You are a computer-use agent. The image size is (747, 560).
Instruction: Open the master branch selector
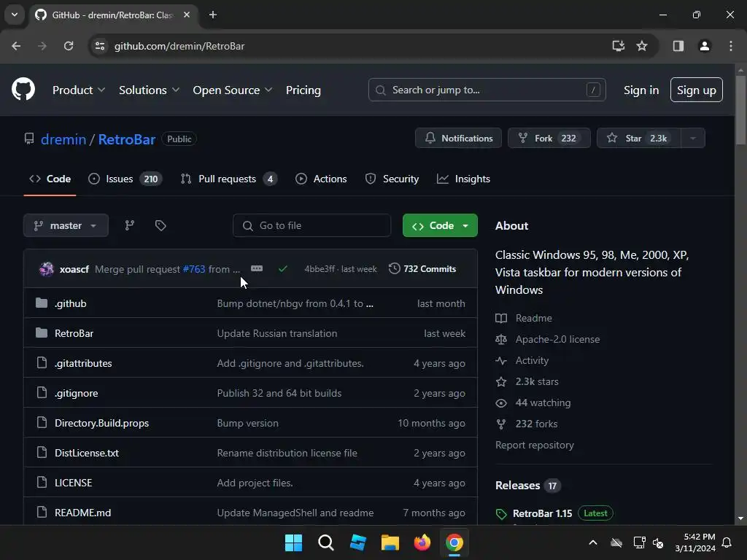[66, 225]
